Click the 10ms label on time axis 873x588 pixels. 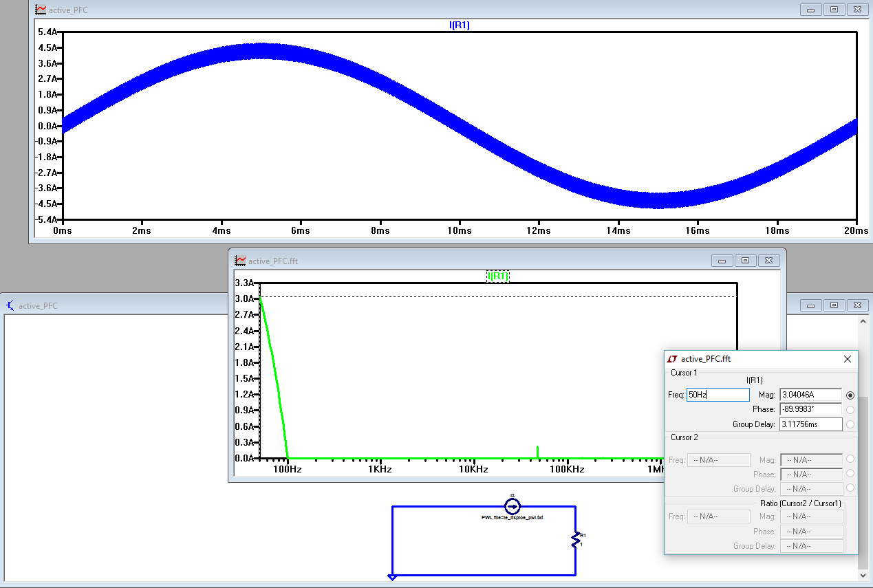(459, 231)
